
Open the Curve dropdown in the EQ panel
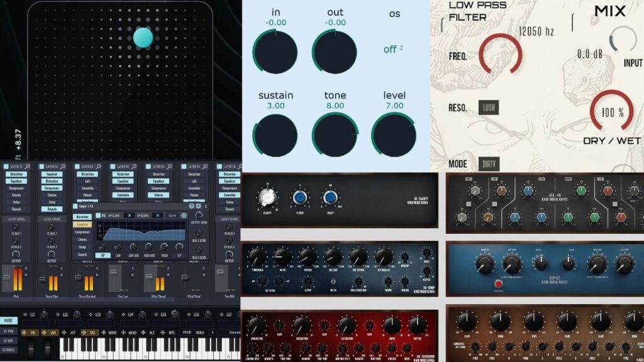[172, 216]
